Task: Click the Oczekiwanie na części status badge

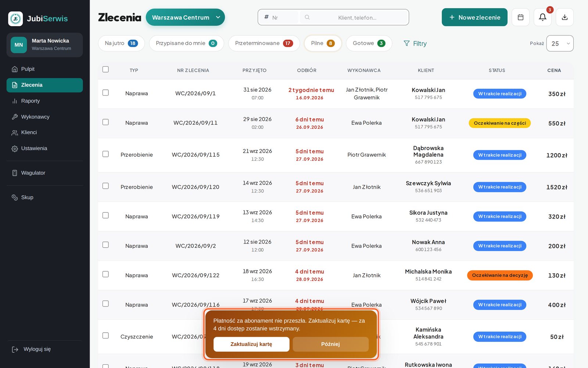Action: click(x=499, y=123)
